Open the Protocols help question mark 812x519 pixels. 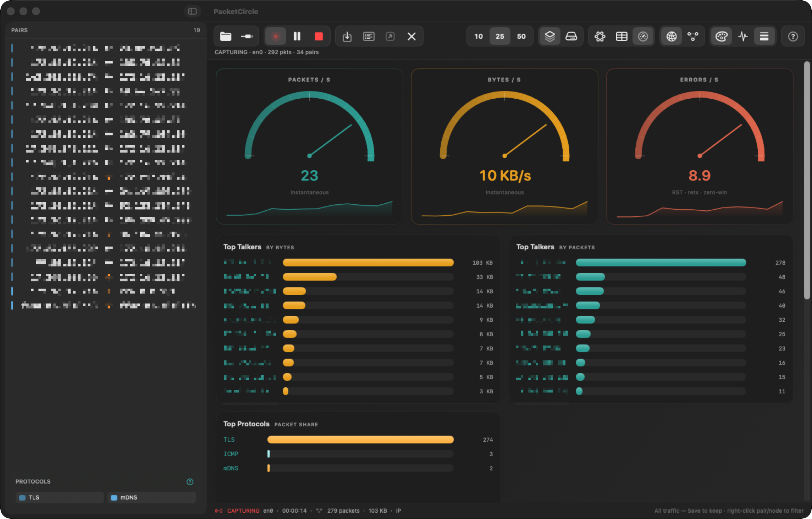(190, 482)
